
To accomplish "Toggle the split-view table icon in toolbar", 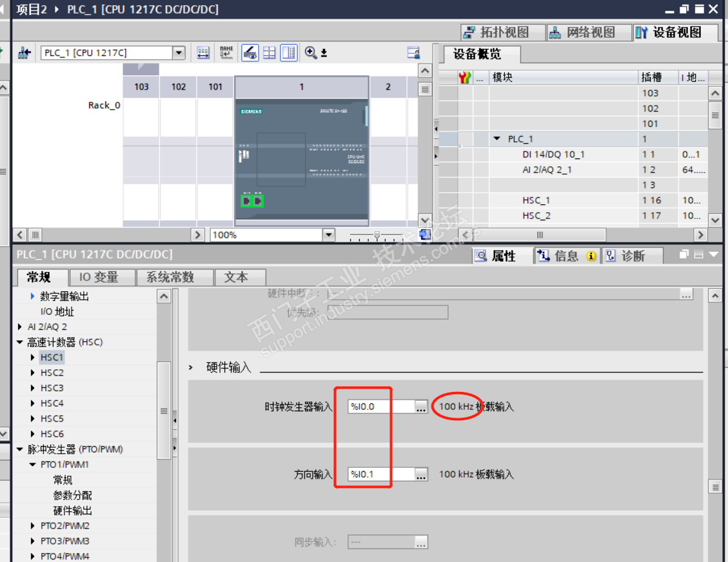I will click(x=289, y=53).
